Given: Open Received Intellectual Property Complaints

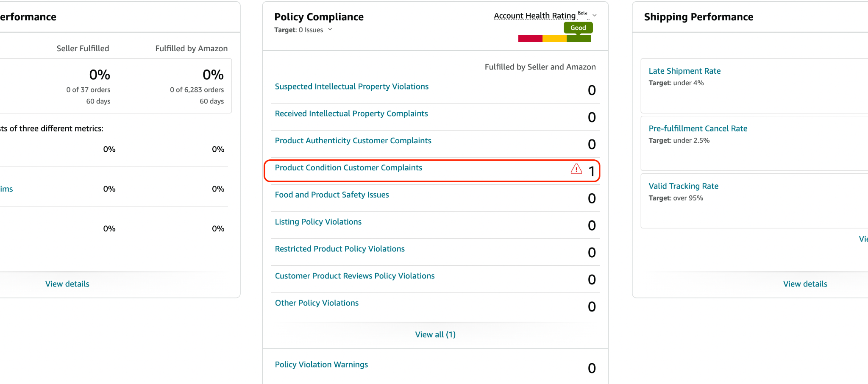Looking at the screenshot, I should (x=351, y=114).
